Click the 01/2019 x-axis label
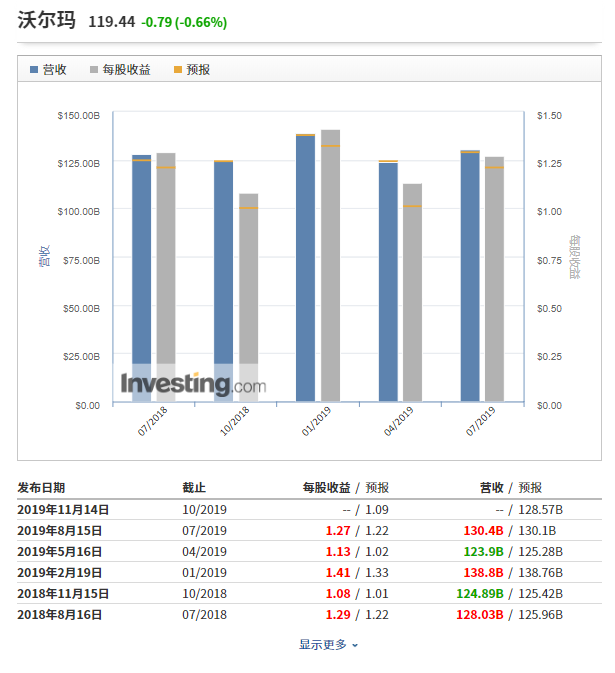 click(x=316, y=421)
